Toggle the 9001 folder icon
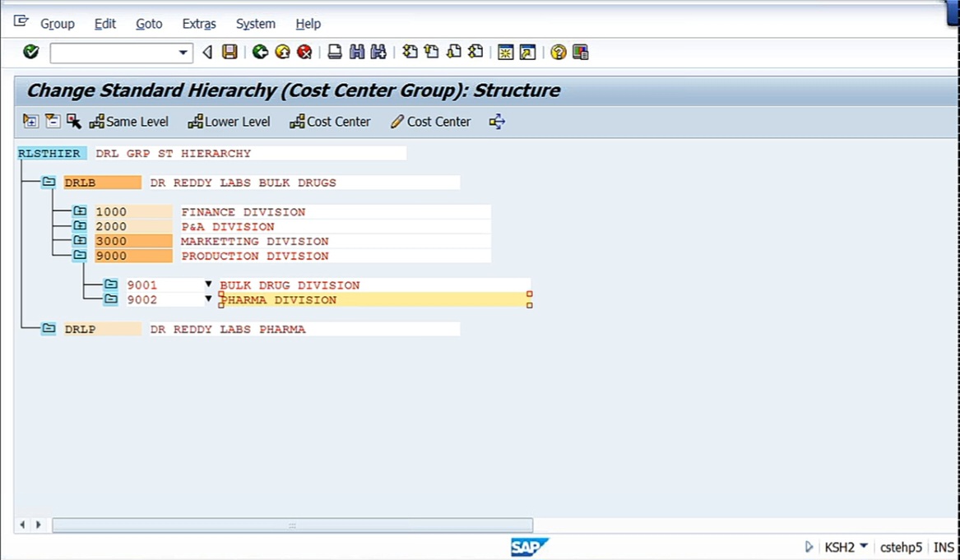 [x=111, y=285]
